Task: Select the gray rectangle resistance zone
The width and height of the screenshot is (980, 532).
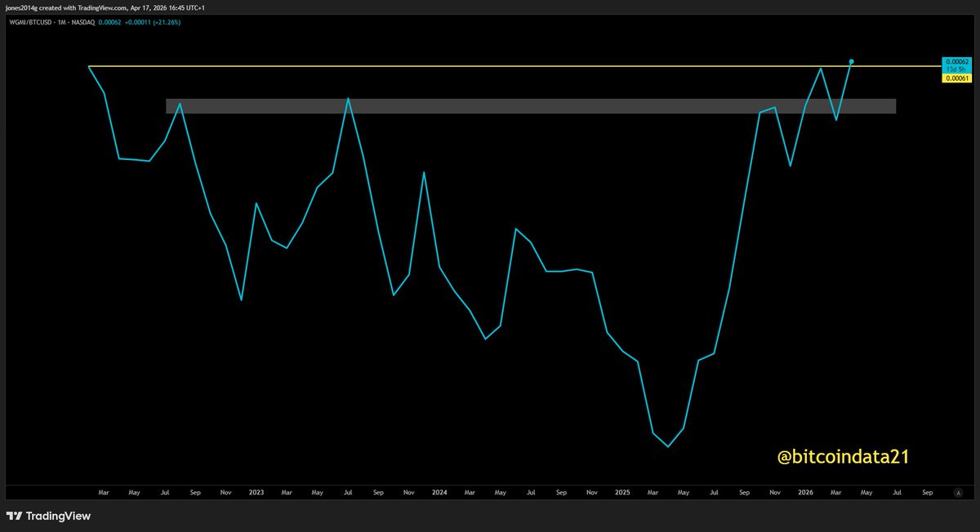Action: click(531, 106)
